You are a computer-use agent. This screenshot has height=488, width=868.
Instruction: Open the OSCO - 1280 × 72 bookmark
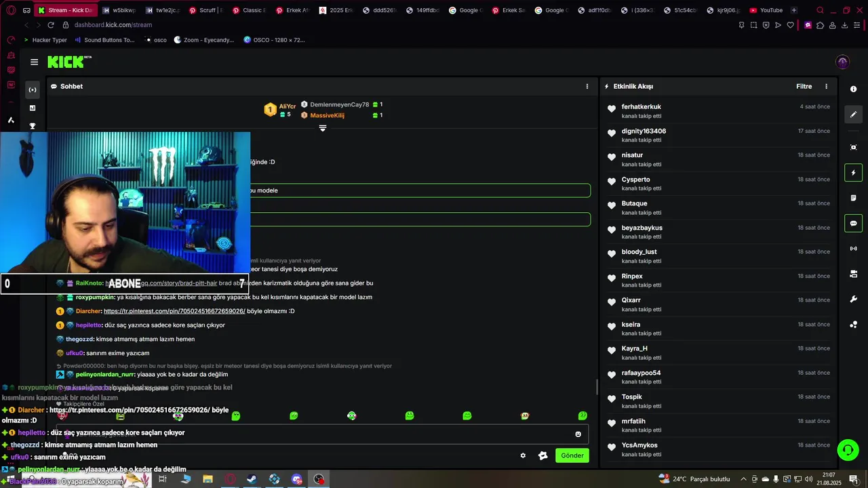pyautogui.click(x=274, y=40)
